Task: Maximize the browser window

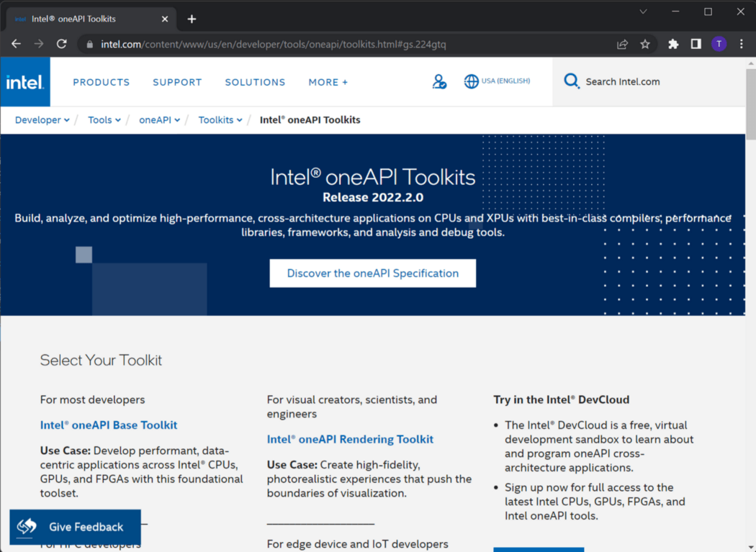Action: [x=708, y=12]
